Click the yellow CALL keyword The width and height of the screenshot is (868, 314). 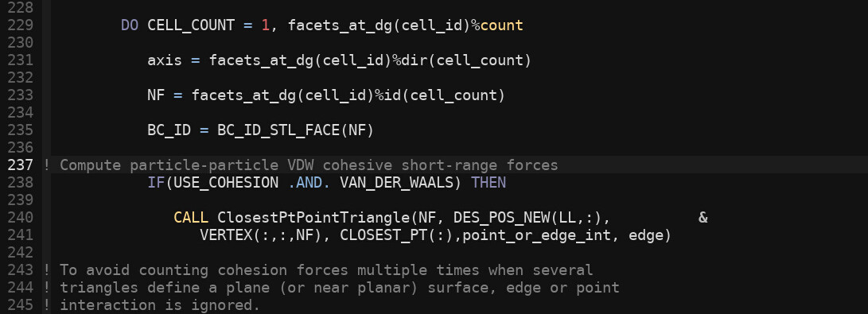tap(191, 217)
